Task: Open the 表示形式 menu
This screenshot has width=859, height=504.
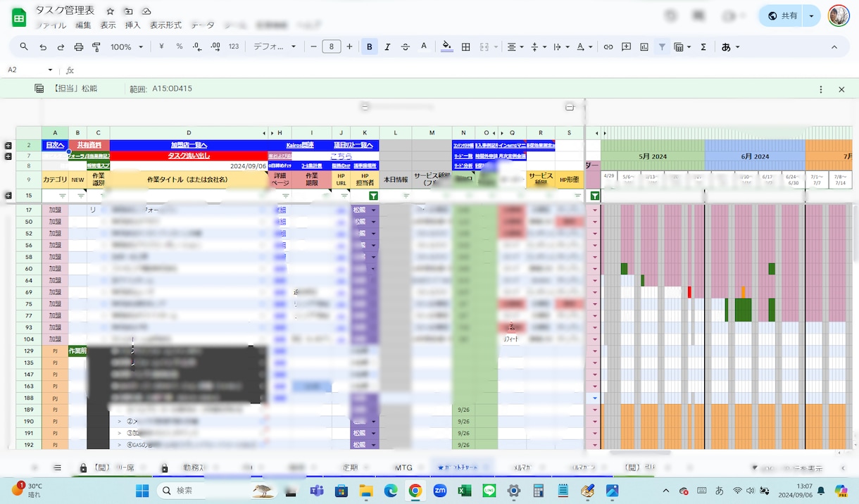Action: (167, 25)
